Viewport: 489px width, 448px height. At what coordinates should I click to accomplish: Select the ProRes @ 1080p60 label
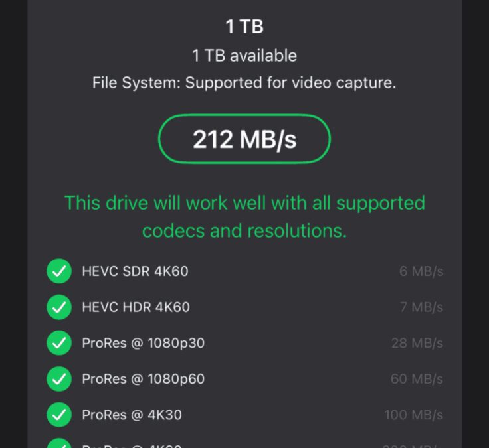143,379
